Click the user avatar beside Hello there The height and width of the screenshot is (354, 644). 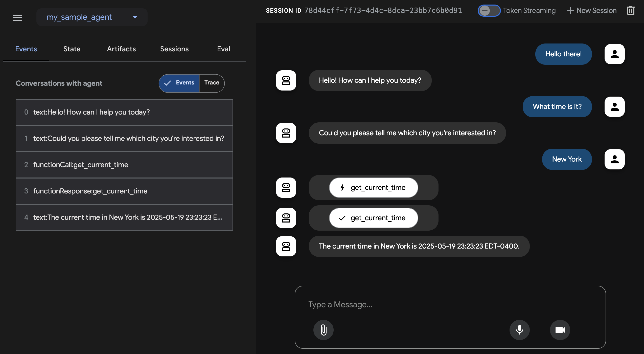point(614,54)
